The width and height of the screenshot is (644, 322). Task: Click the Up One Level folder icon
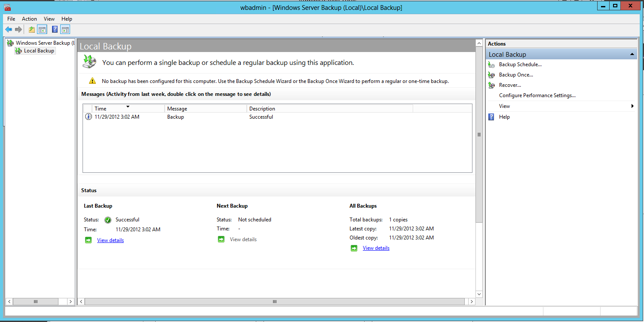[x=31, y=30]
